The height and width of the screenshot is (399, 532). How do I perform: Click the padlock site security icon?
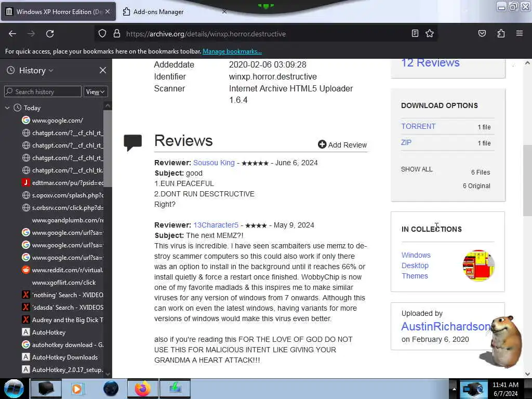[x=117, y=34]
